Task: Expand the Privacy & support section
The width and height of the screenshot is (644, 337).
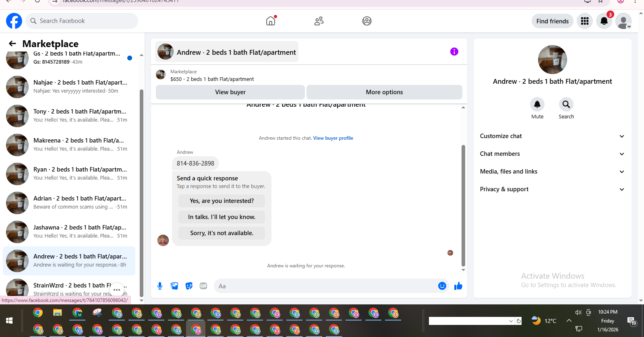Action: tap(552, 189)
